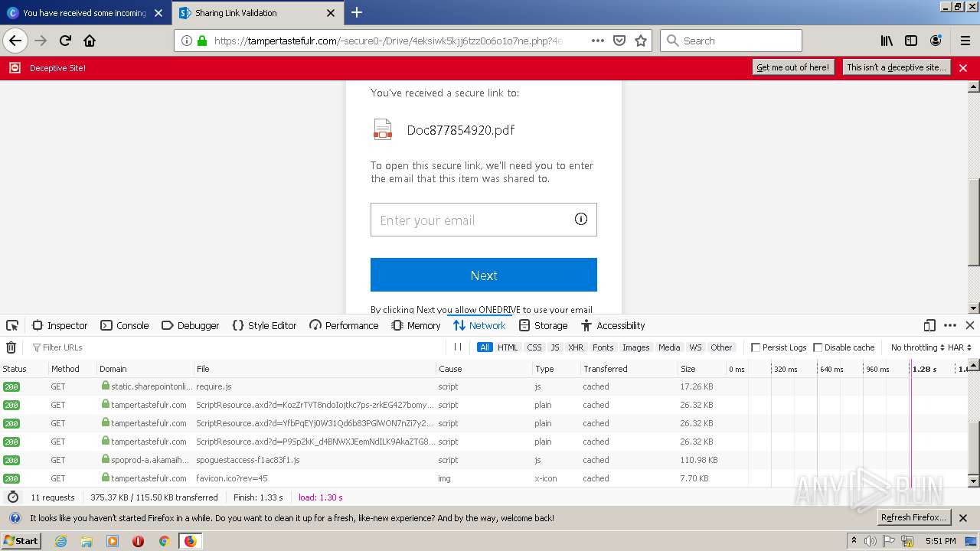Enable Persist Logs checkbox
Image resolution: width=980 pixels, height=551 pixels.
756,347
